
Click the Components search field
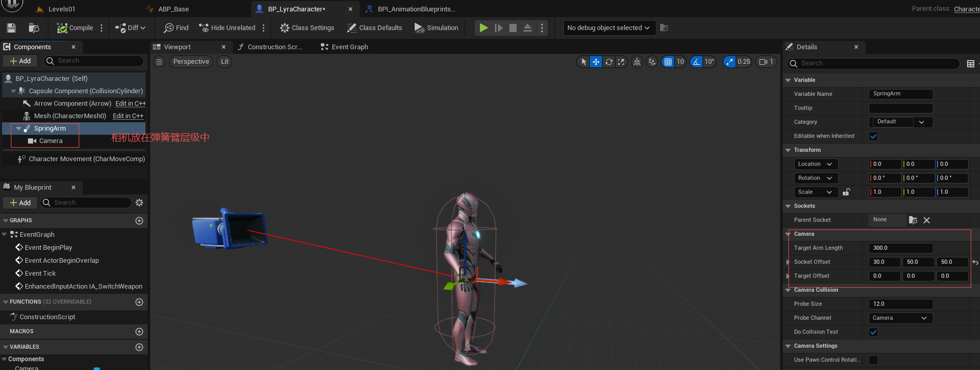click(x=93, y=61)
